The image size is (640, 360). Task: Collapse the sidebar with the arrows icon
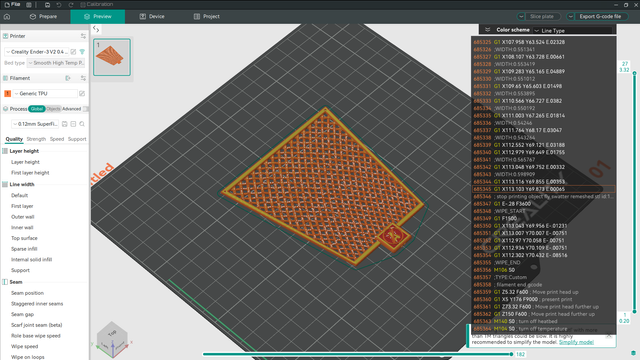pyautogui.click(x=96, y=29)
